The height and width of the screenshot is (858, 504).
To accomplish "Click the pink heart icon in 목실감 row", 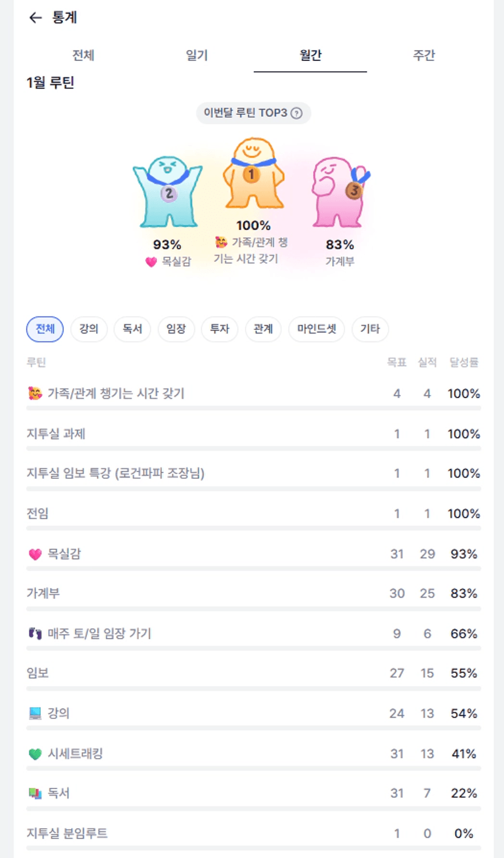I will pyautogui.click(x=35, y=554).
